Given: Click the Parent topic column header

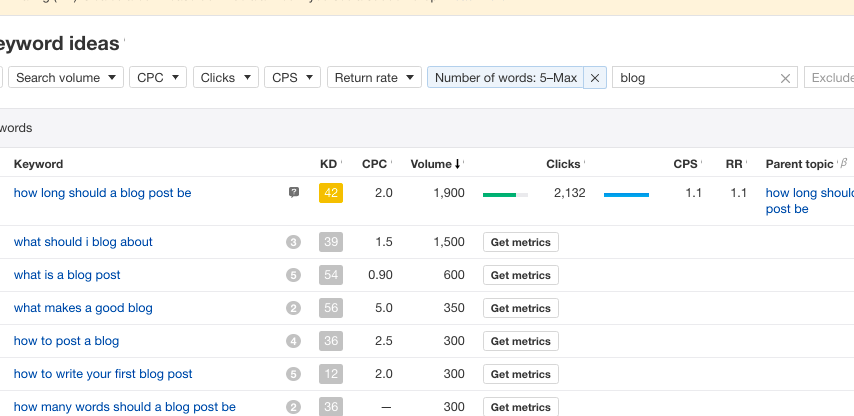Looking at the screenshot, I should click(x=800, y=164).
